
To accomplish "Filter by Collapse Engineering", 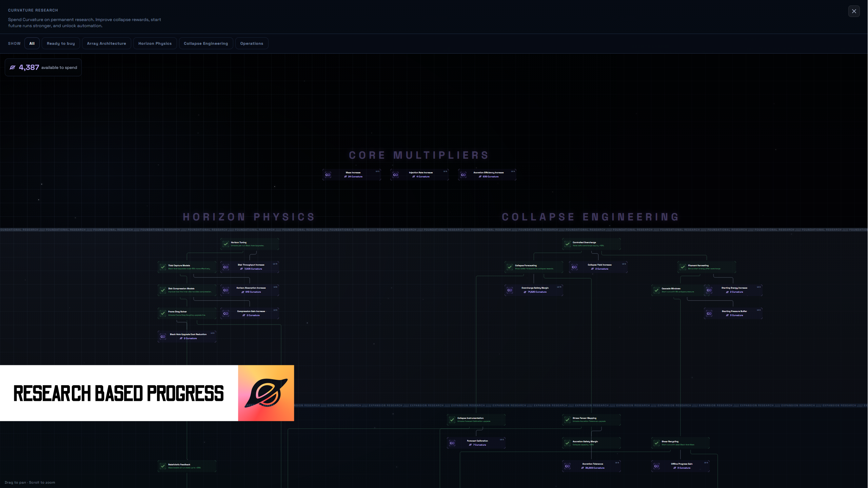I will (206, 43).
